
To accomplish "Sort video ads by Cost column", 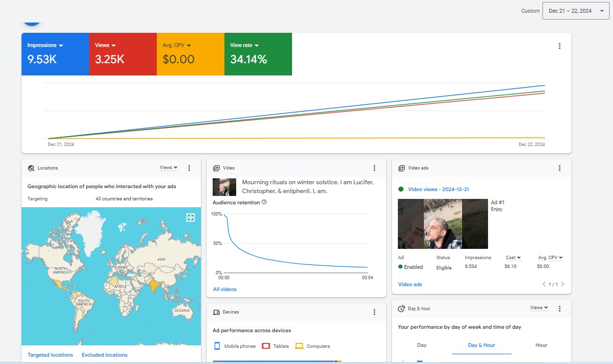I will [513, 258].
